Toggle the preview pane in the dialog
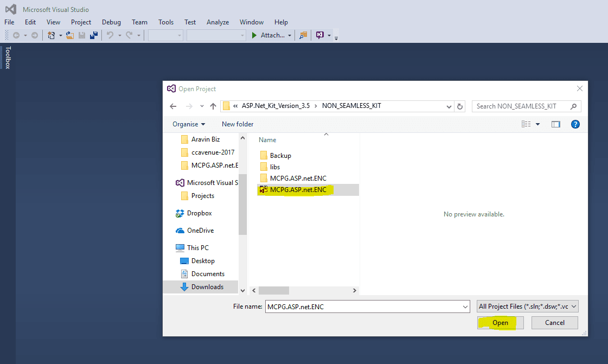 [x=555, y=124]
